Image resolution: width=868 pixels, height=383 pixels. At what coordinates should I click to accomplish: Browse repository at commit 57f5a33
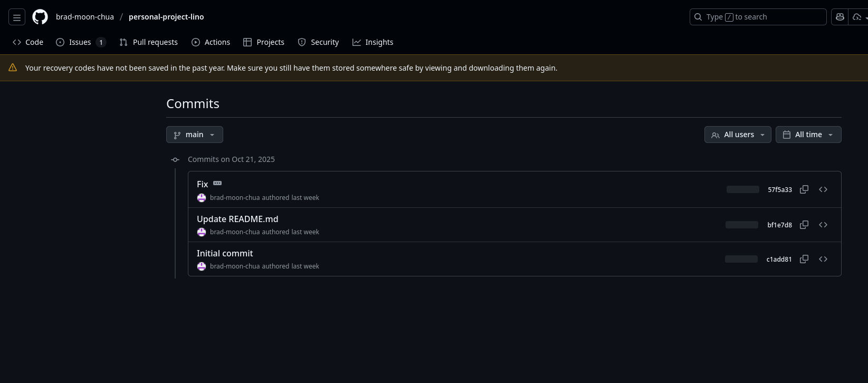point(823,189)
